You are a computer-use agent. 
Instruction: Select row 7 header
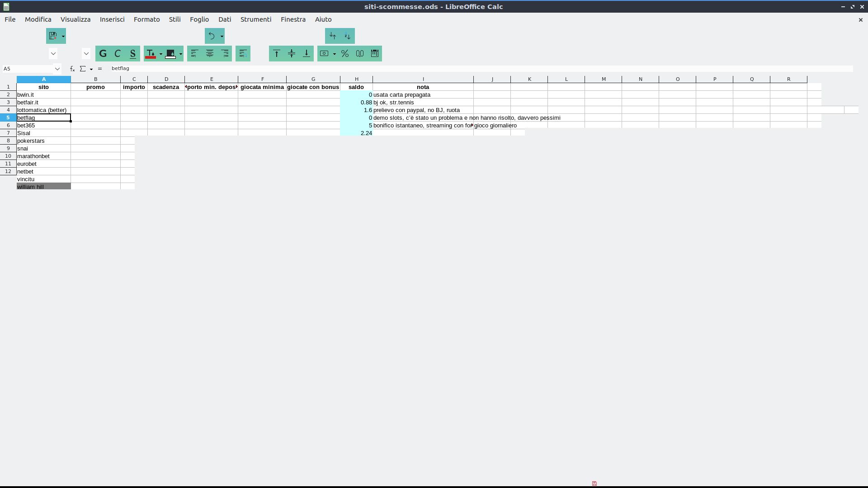point(8,133)
